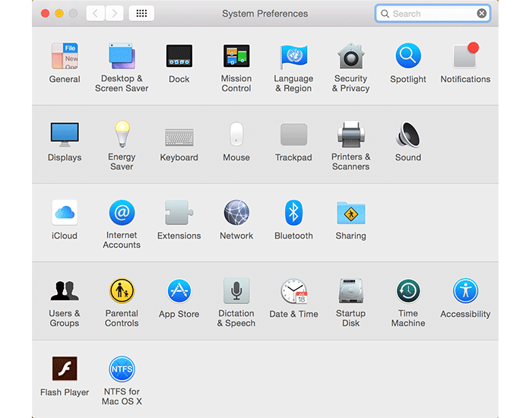Viewport: 532px width, 418px height.
Task: Click the forward navigation arrow
Action: [x=114, y=14]
